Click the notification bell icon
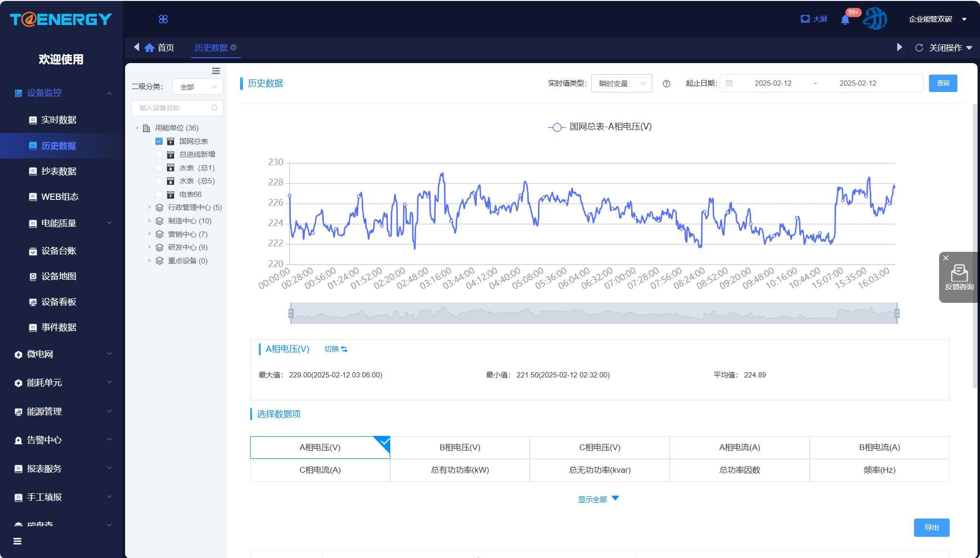This screenshot has width=980, height=558. tap(845, 20)
